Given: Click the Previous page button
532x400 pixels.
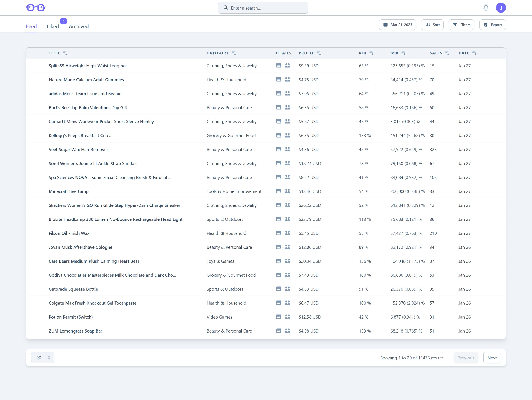Looking at the screenshot, I should pos(466,358).
